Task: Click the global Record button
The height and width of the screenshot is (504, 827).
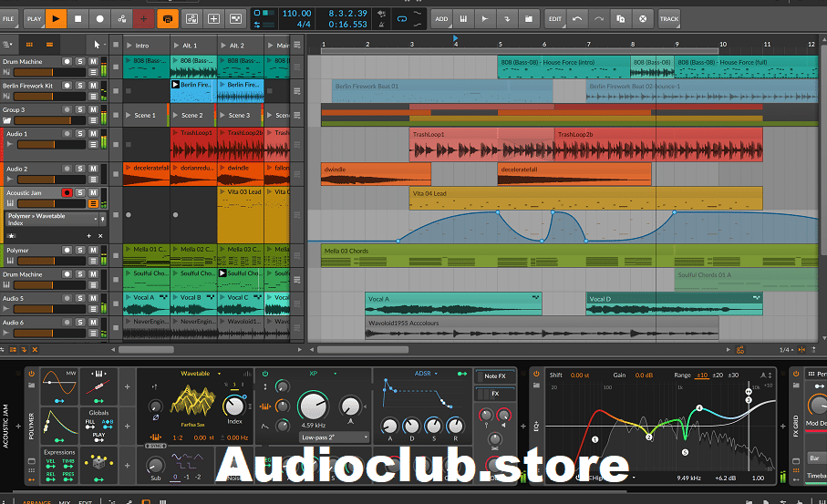Action: click(99, 18)
